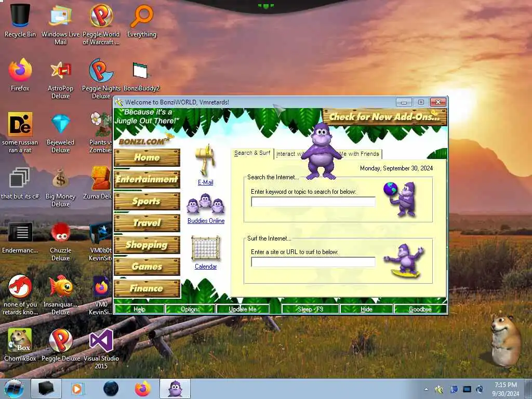Open the Windows Start orb
This screenshot has height=399, width=532.
[14, 389]
